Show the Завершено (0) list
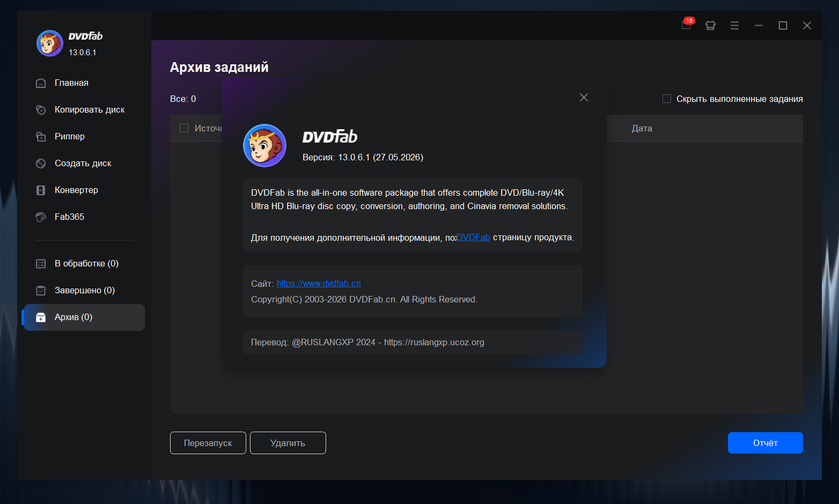The width and height of the screenshot is (839, 504). [x=85, y=291]
